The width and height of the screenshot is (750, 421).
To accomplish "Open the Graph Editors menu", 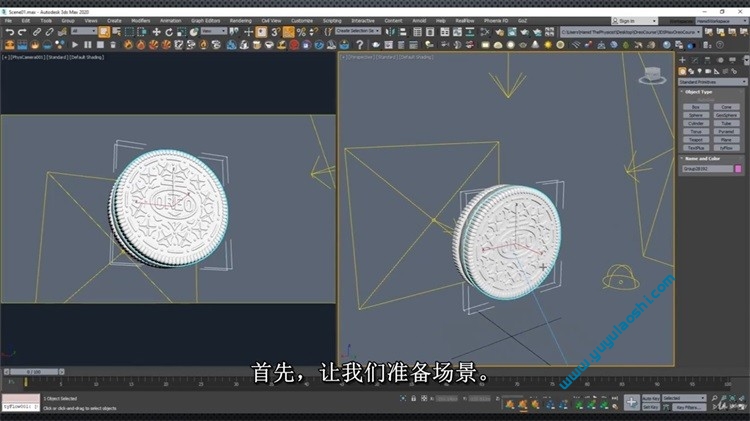I will coord(206,21).
